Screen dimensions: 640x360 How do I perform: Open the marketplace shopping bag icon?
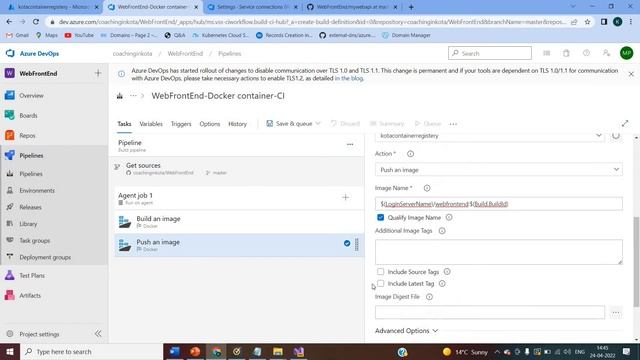(x=566, y=53)
